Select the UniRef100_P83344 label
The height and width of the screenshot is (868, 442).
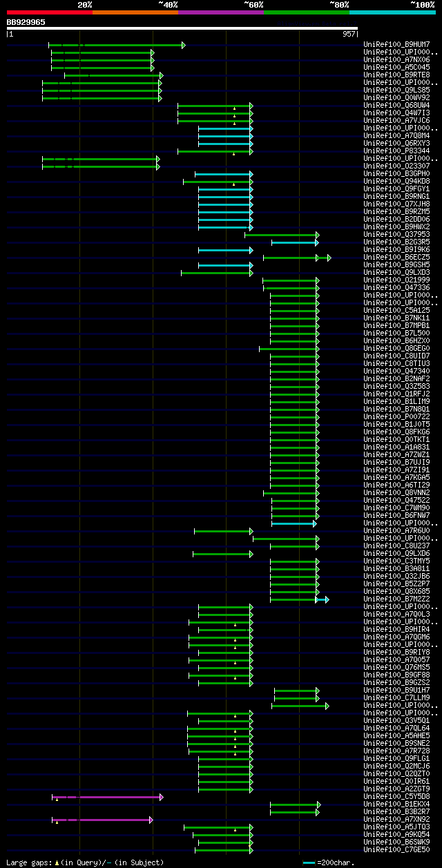click(x=396, y=151)
